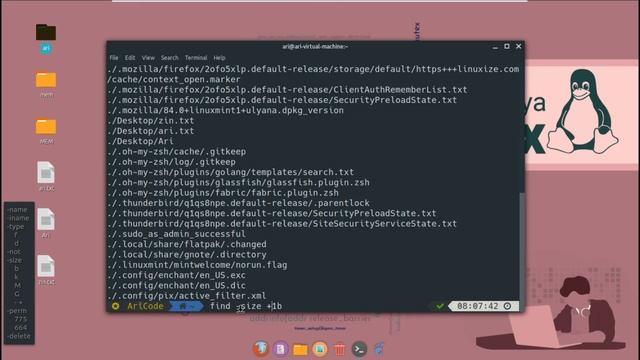640x360 pixels.
Task: Click the green check mark in prompt
Action: click(x=440, y=306)
